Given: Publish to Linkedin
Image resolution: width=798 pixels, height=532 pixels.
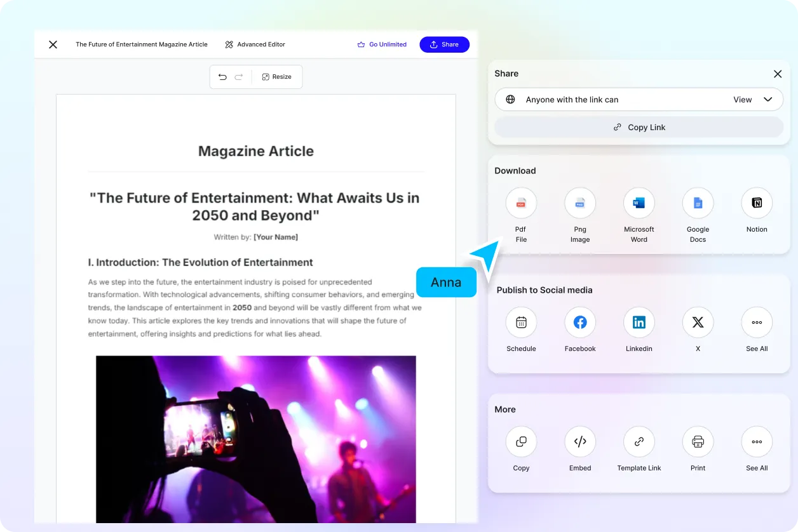Looking at the screenshot, I should point(639,323).
